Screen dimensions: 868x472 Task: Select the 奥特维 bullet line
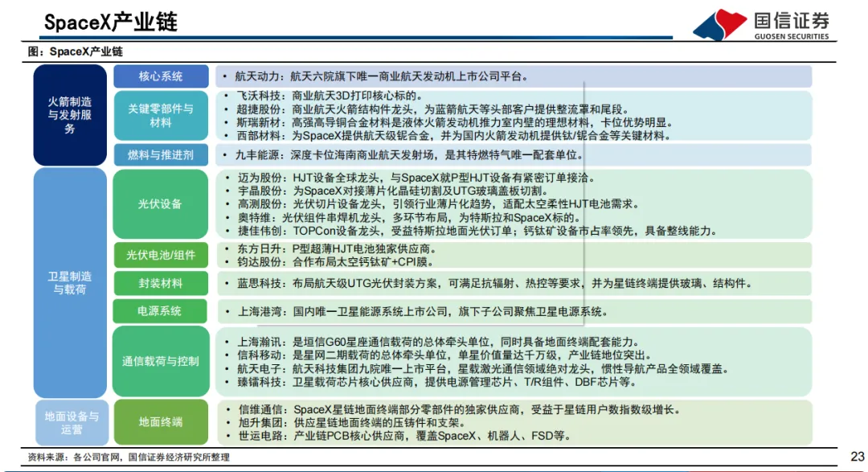[x=403, y=218]
